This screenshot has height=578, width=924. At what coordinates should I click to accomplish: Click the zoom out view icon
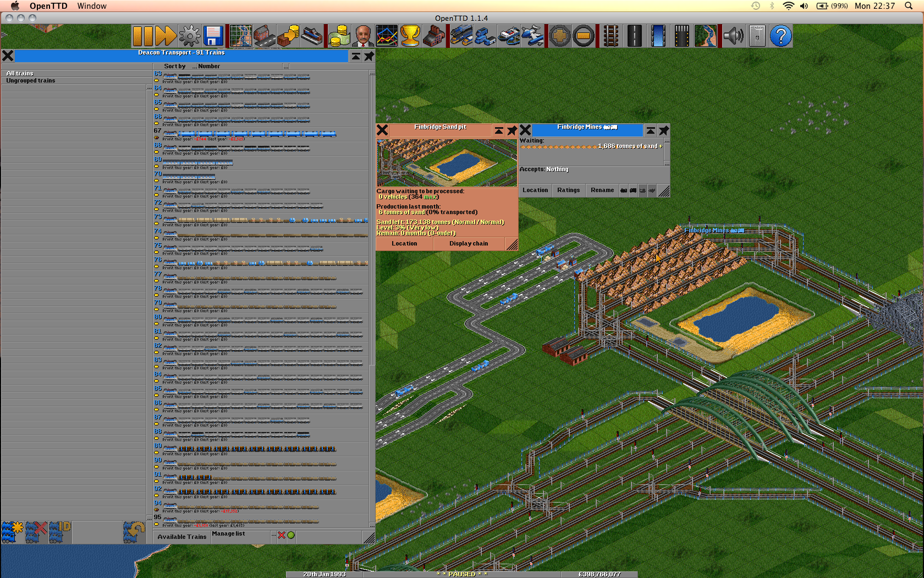[x=584, y=36]
